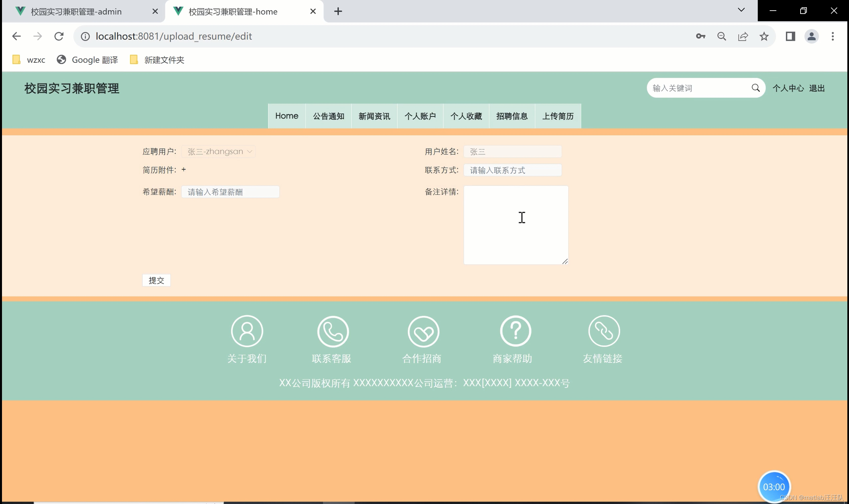This screenshot has height=504, width=849.
Task: Bookmark this page with the star icon
Action: 764,36
